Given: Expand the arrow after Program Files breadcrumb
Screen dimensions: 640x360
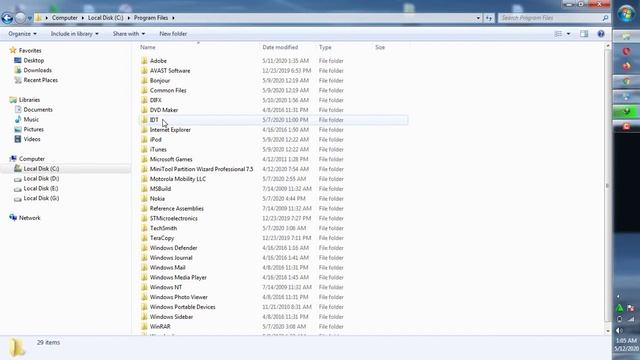Looking at the screenshot, I should click(173, 18).
